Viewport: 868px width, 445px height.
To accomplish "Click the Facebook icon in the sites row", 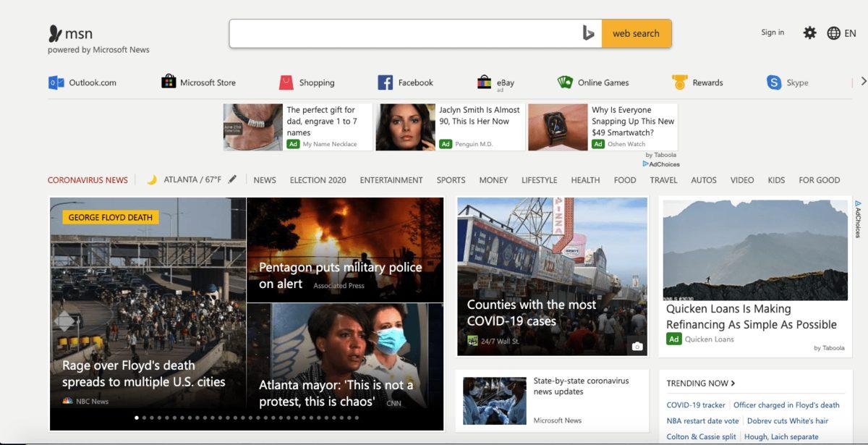I will click(384, 82).
